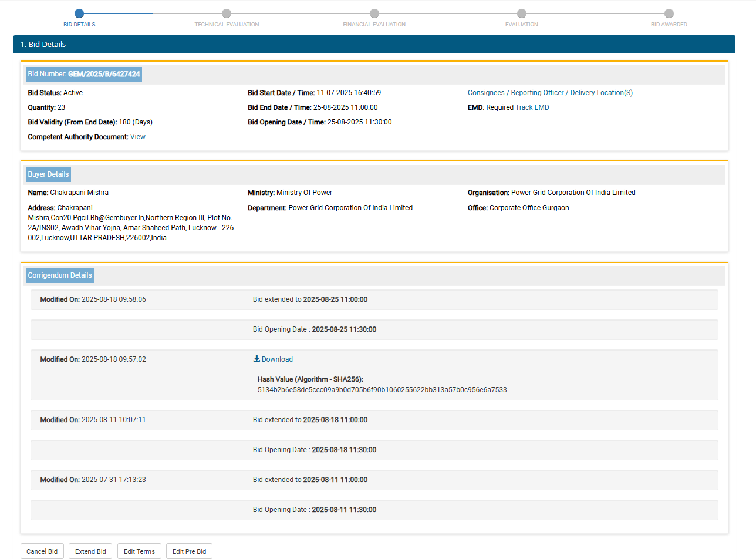Open the Technical Evaluation stage label
The width and height of the screenshot is (756, 559).
click(227, 25)
